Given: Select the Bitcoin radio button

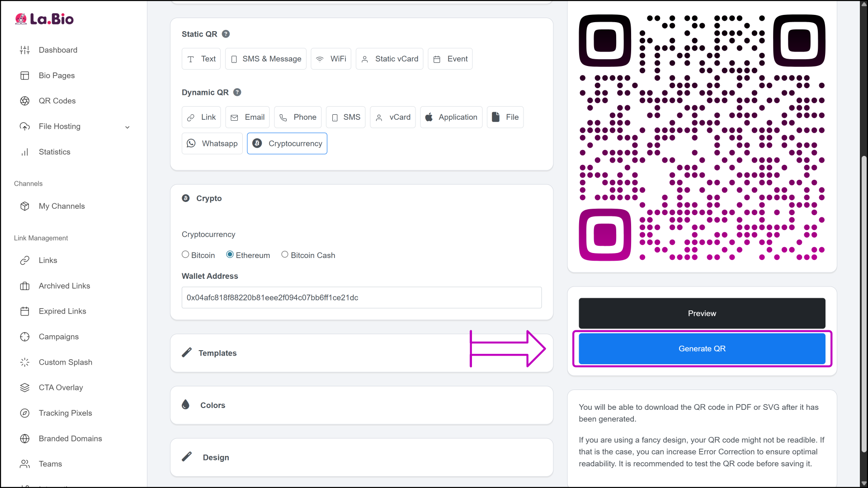Looking at the screenshot, I should [x=185, y=255].
